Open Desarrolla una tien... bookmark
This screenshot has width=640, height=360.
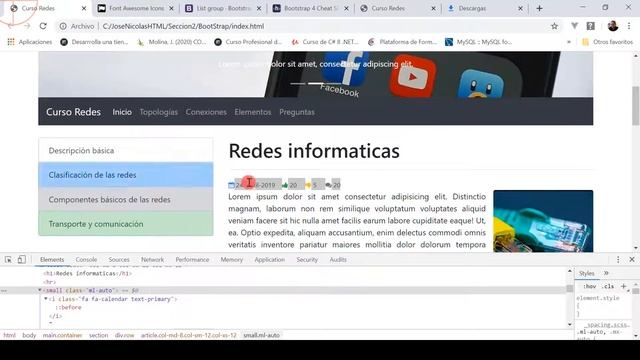coord(94,42)
